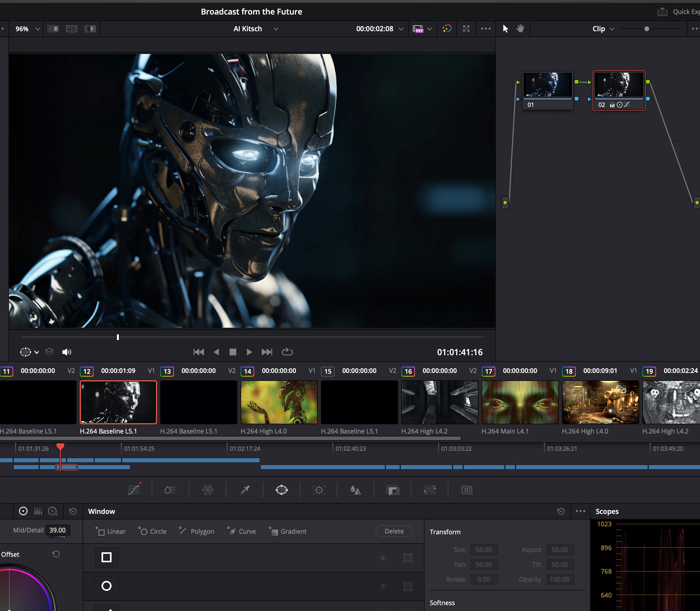Stop playback
Image resolution: width=700 pixels, height=611 pixels.
click(233, 352)
